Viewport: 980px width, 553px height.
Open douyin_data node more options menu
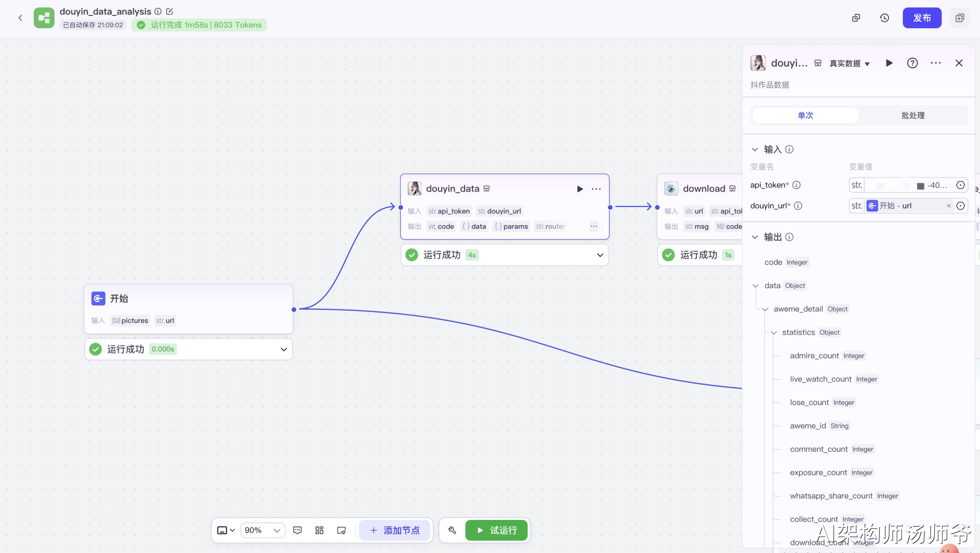tap(596, 189)
